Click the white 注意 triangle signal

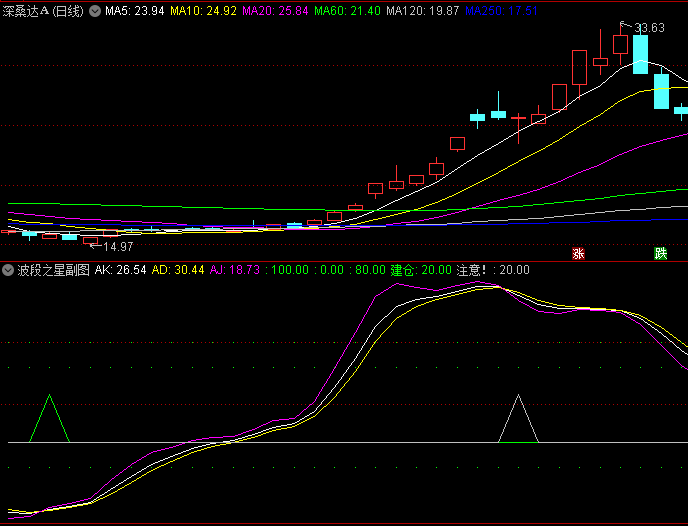519,418
